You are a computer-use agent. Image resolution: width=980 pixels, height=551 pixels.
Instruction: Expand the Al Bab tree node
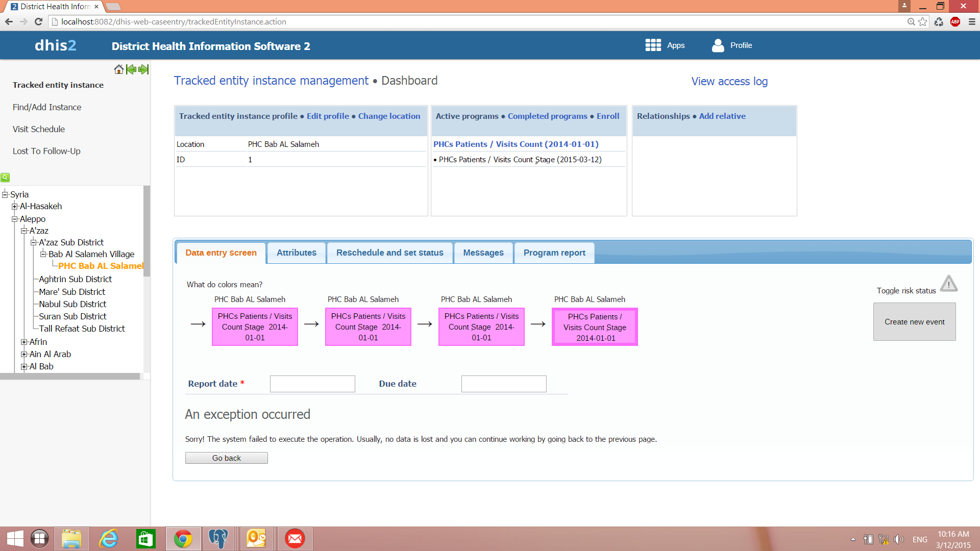(x=24, y=366)
